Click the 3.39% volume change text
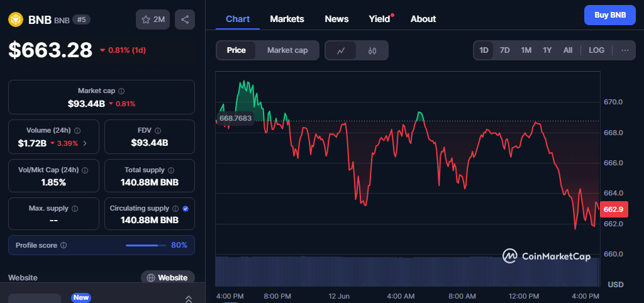644x303 pixels. tap(67, 143)
